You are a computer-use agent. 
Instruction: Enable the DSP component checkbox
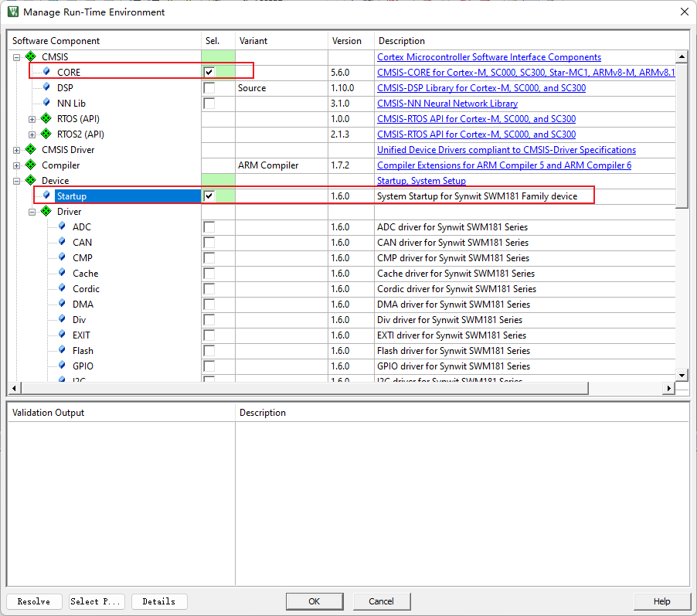tap(209, 88)
